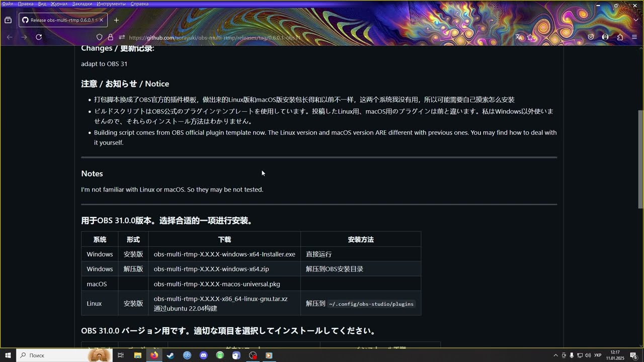Open site permissions icon in address bar
The image size is (644, 362).
pyautogui.click(x=122, y=37)
